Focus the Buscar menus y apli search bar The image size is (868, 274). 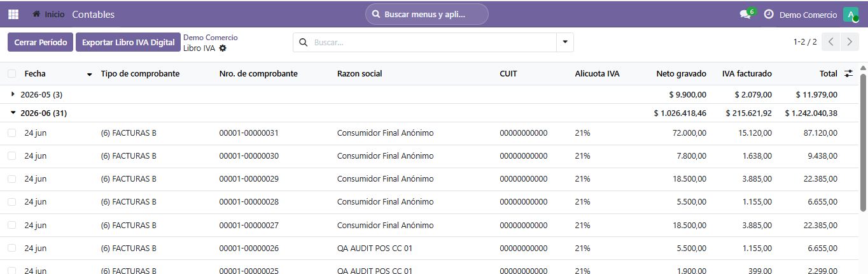pyautogui.click(x=426, y=14)
